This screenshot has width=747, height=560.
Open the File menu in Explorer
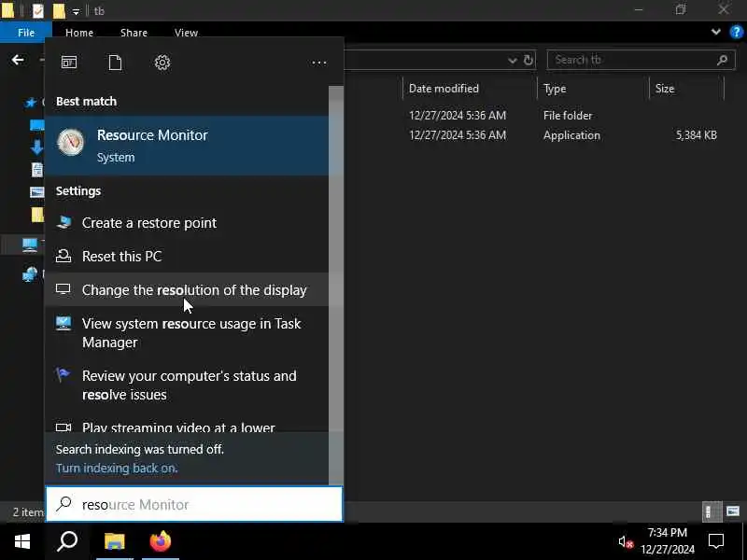pyautogui.click(x=26, y=33)
